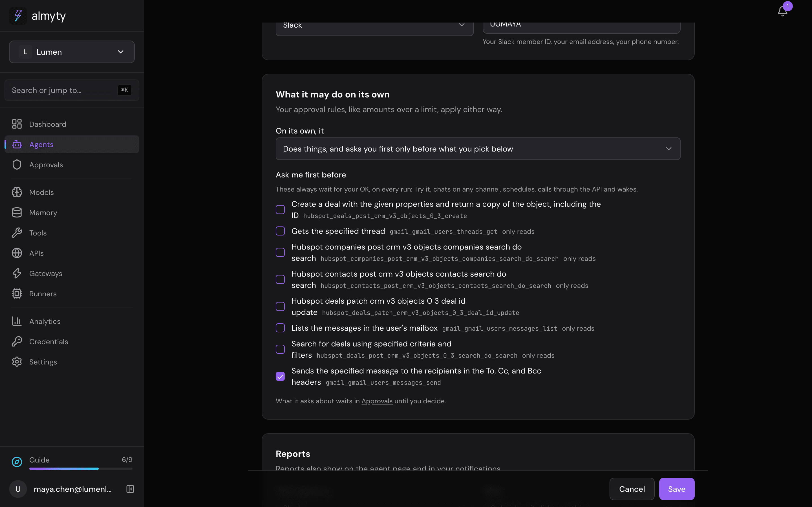The image size is (812, 507).
Task: Follow the Approvals link in the note
Action: point(377,401)
